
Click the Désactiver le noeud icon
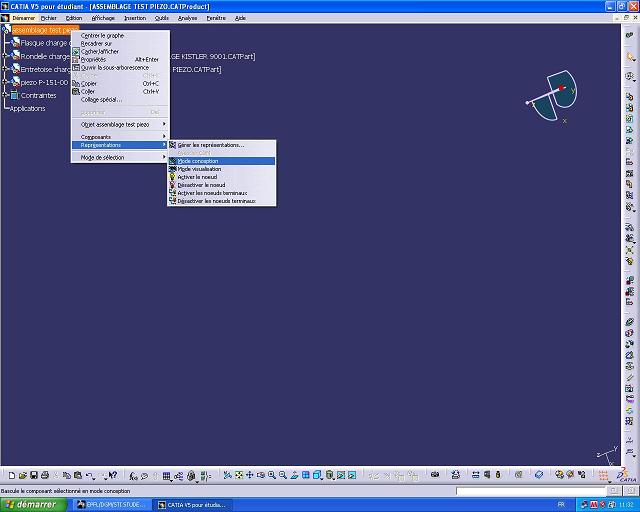click(x=173, y=185)
